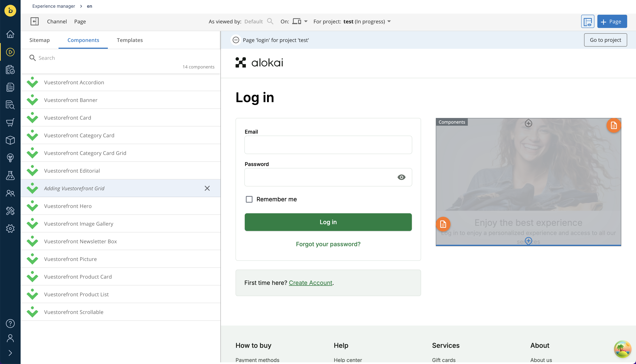Screen dimensions: 636x364
Task: Follow the Create Account link
Action: tap(310, 283)
